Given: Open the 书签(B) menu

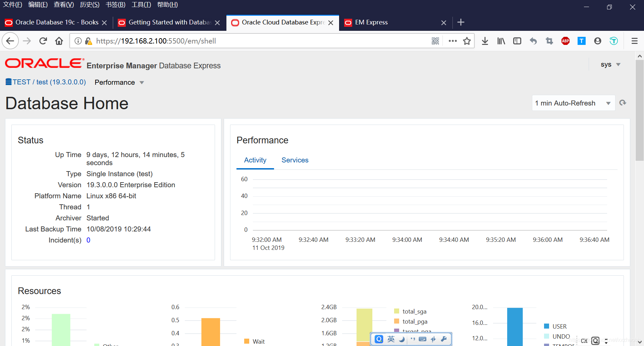Looking at the screenshot, I should [115, 5].
